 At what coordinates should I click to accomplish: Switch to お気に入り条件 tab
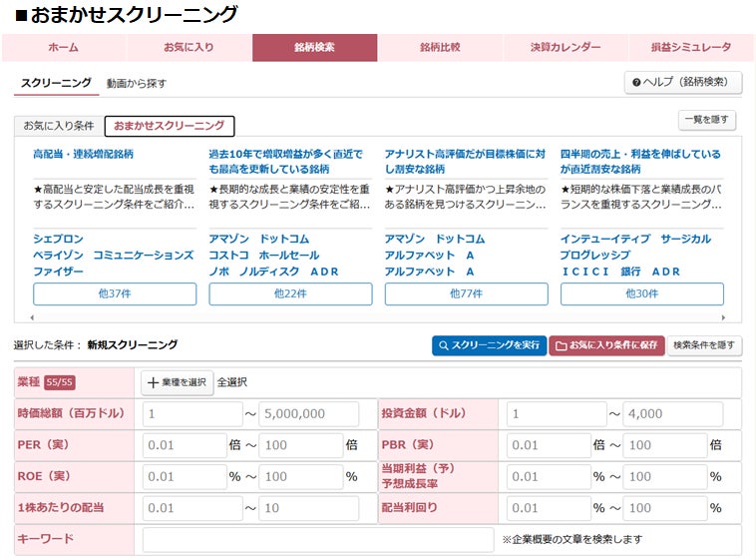coord(58,126)
